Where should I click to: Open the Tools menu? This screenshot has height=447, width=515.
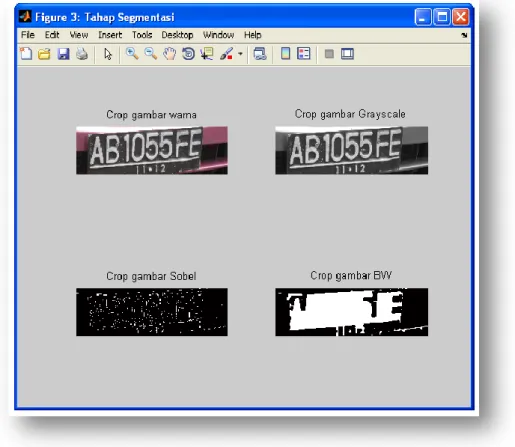[x=142, y=35]
